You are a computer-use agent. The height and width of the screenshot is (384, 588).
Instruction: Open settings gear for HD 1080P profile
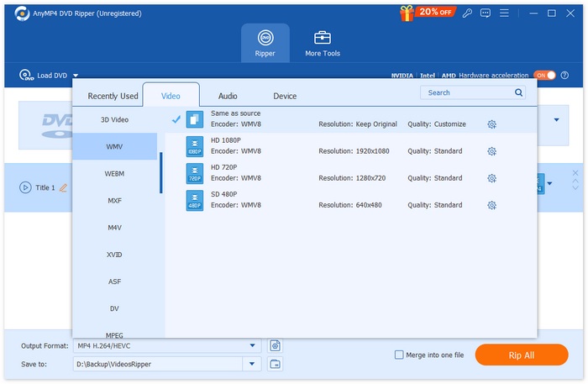[491, 151]
